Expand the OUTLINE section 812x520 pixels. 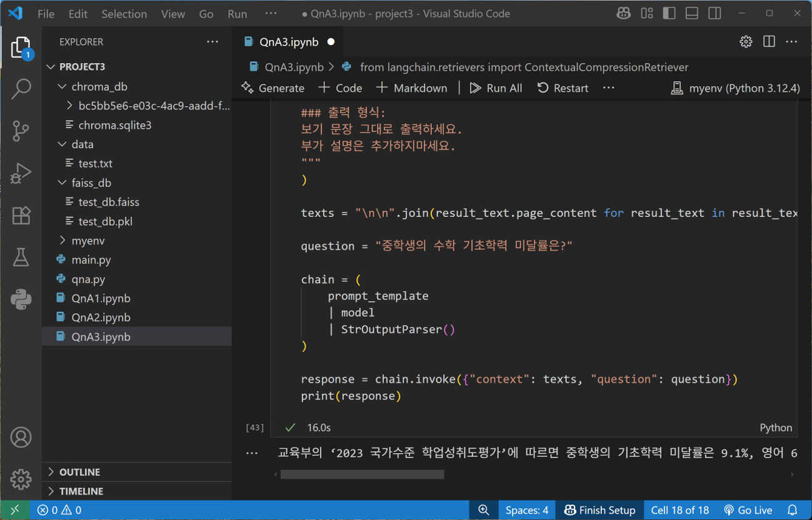[137, 472]
